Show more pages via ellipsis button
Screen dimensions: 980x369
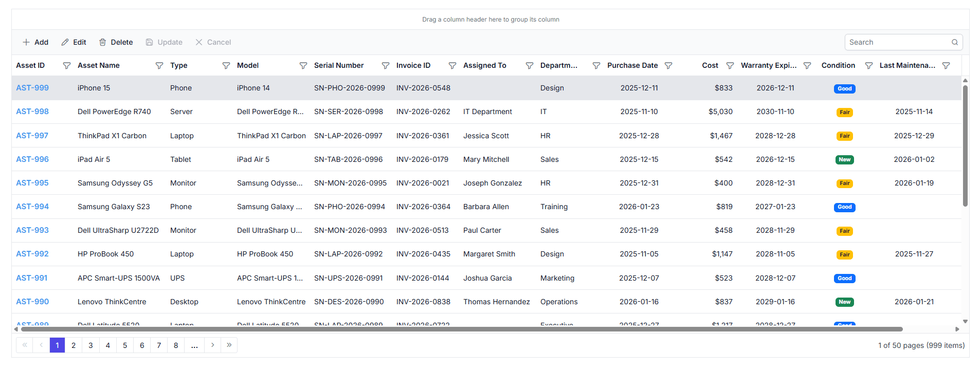tap(194, 345)
